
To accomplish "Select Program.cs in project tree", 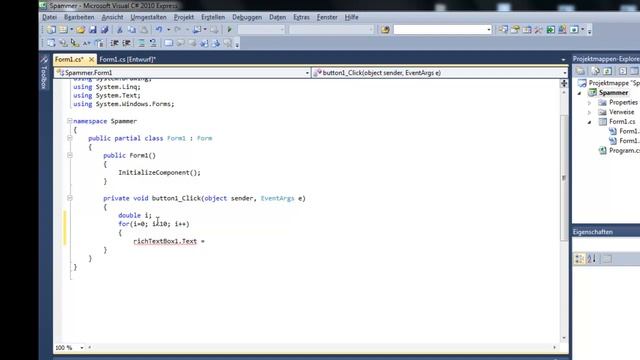I will 624,151.
